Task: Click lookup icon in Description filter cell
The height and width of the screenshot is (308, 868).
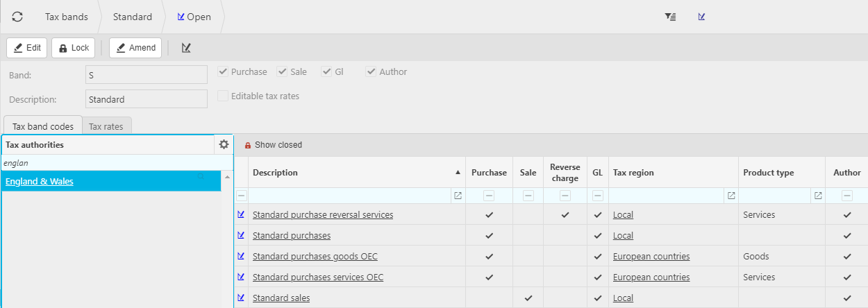Action: [458, 196]
